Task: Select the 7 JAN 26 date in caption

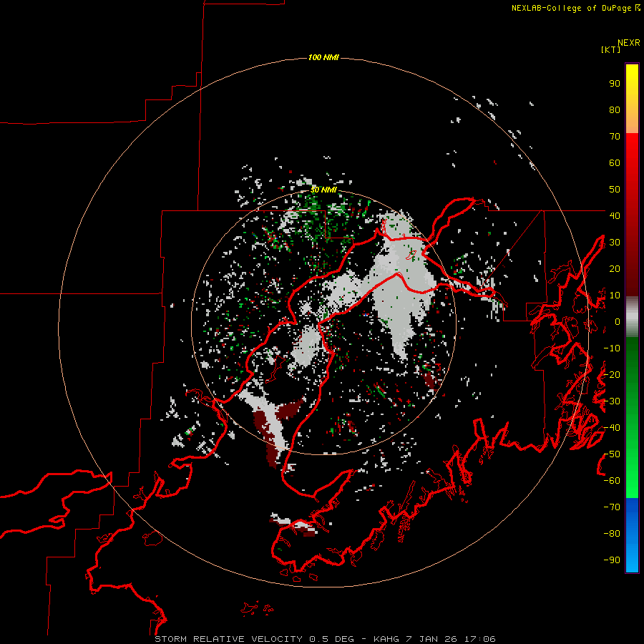Action: (431, 639)
